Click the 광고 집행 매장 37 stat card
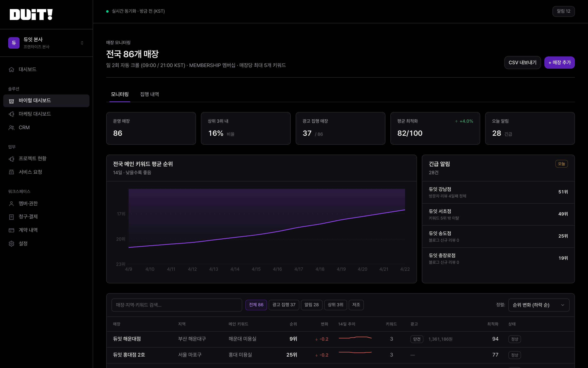 [x=340, y=129]
